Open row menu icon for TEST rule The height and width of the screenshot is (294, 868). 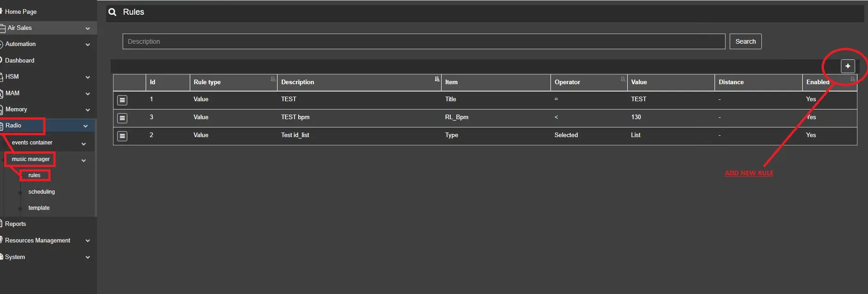click(x=122, y=100)
